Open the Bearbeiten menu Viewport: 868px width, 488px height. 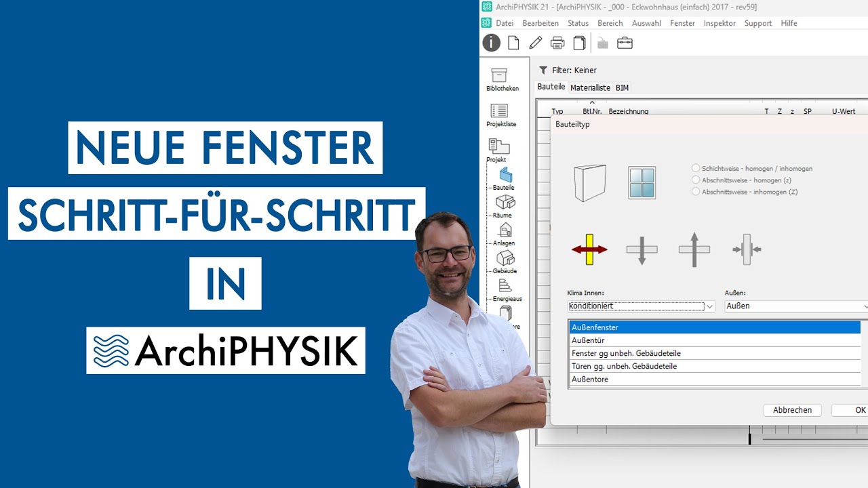click(x=540, y=23)
